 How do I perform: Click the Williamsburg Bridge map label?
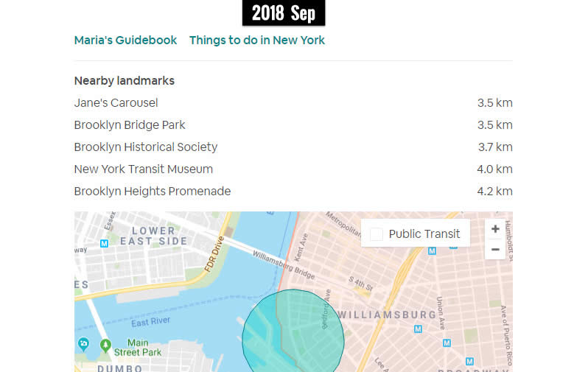pyautogui.click(x=284, y=265)
